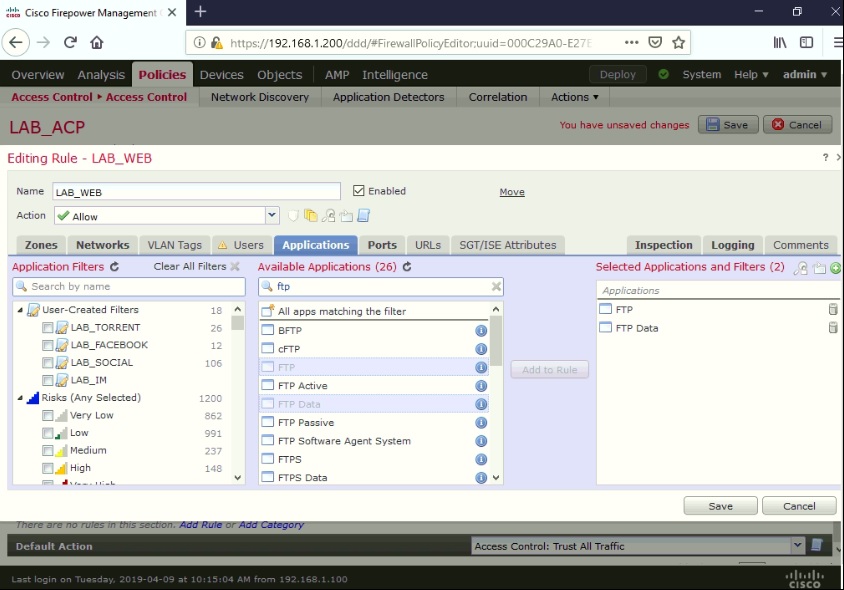
Task: Clear the ftp search using the X icon
Action: click(495, 286)
